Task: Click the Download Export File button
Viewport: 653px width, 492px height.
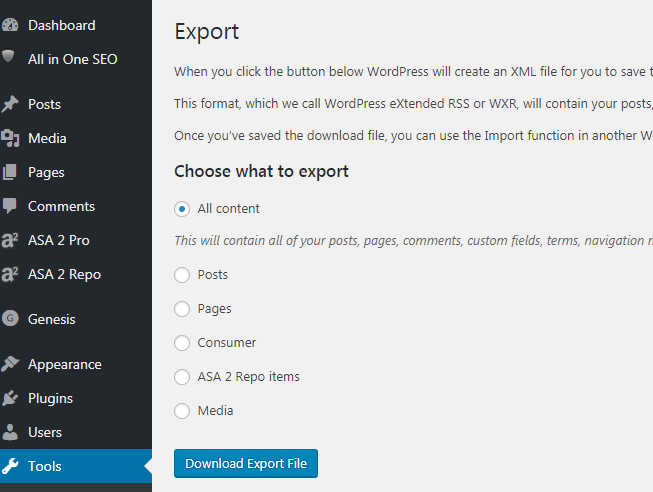Action: pyautogui.click(x=246, y=463)
